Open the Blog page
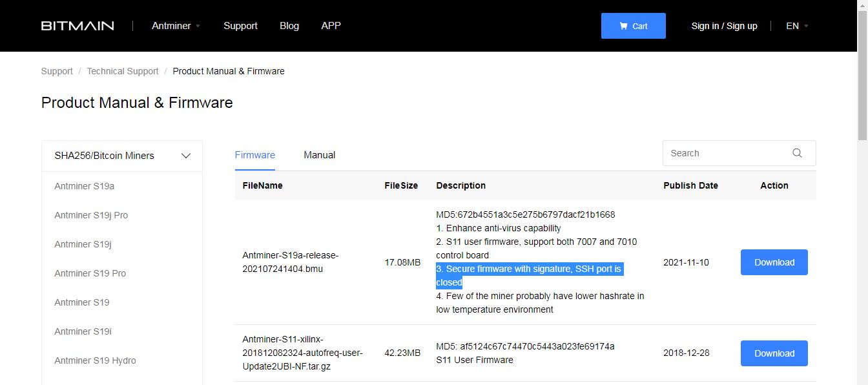This screenshot has height=385, width=868. point(289,25)
